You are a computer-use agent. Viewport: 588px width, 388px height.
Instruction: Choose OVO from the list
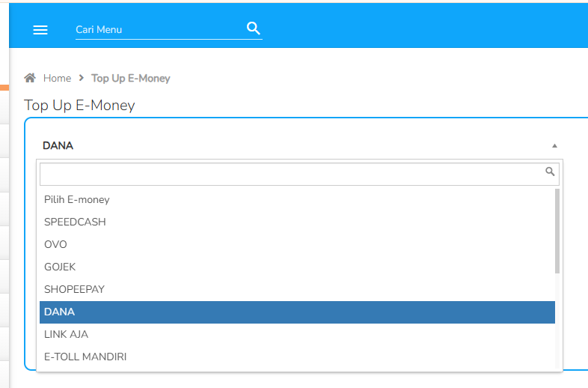click(298, 244)
